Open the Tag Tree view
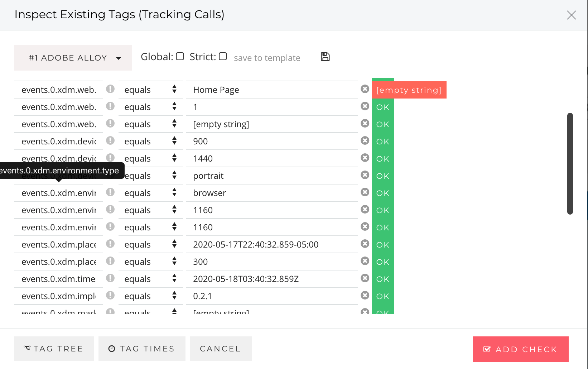The width and height of the screenshot is (588, 369). click(54, 349)
